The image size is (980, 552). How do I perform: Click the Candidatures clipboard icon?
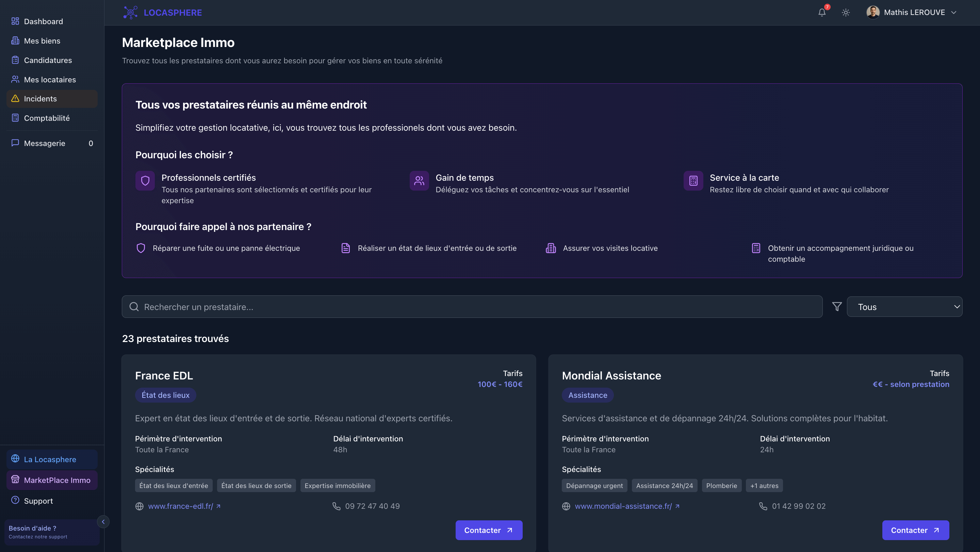click(15, 60)
